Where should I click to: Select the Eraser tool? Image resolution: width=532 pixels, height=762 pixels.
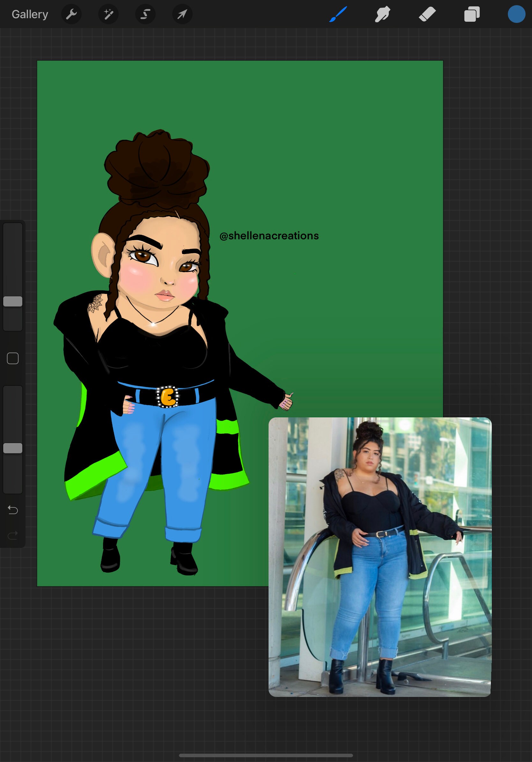pyautogui.click(x=427, y=14)
